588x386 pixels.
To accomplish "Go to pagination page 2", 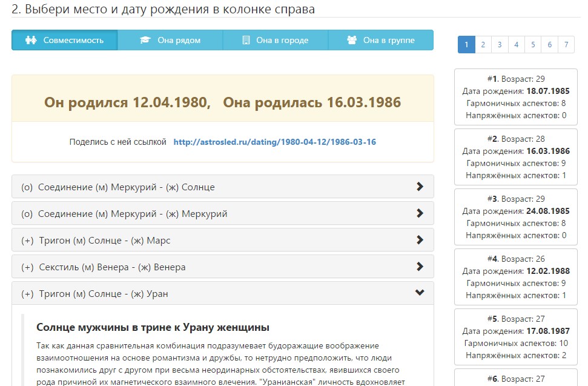I will tap(483, 45).
